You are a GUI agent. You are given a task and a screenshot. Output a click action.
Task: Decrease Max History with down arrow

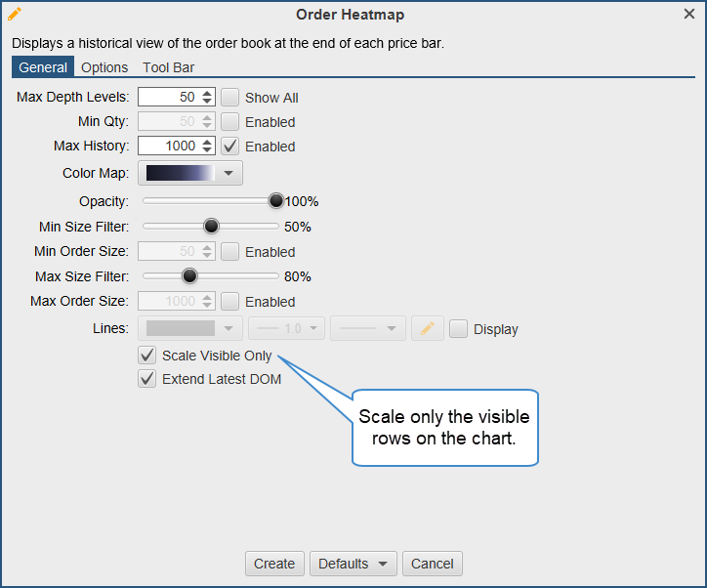click(x=207, y=150)
